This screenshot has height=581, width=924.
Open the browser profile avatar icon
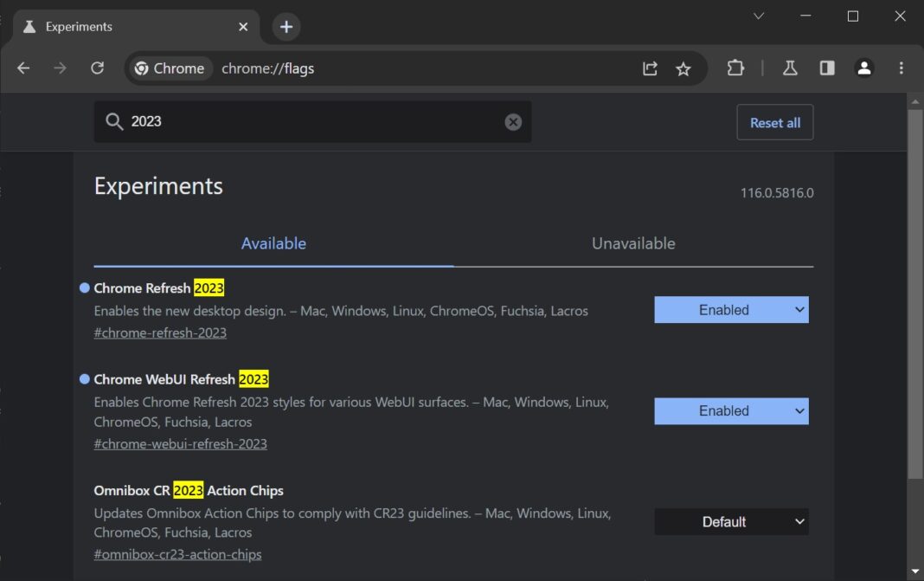tap(864, 68)
